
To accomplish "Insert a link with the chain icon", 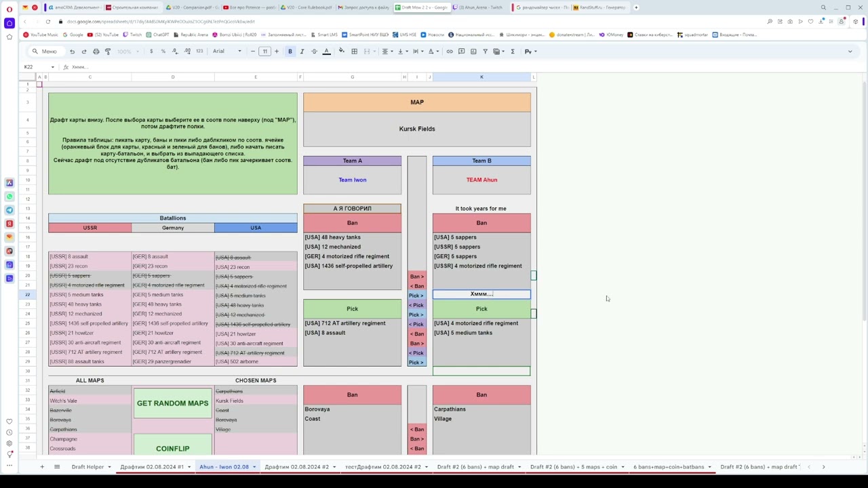I will (449, 52).
